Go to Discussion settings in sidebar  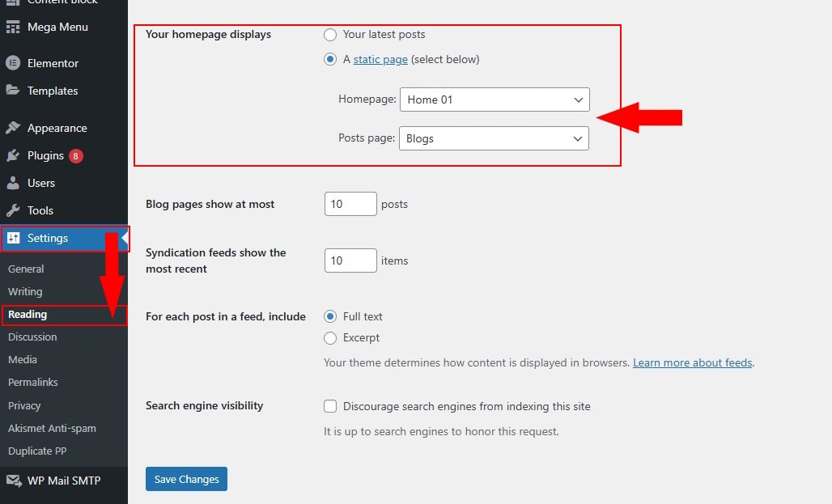pyautogui.click(x=32, y=337)
